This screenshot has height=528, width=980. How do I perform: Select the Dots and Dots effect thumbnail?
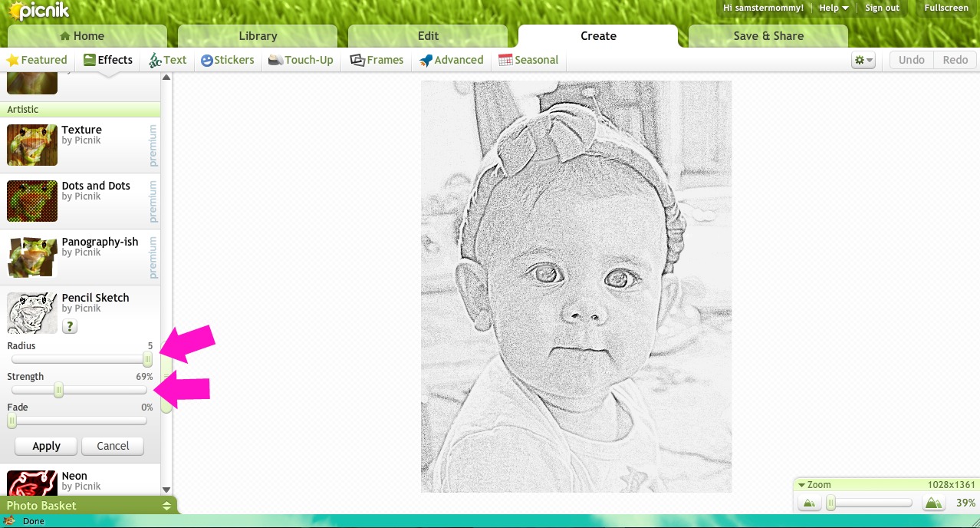pyautogui.click(x=32, y=201)
